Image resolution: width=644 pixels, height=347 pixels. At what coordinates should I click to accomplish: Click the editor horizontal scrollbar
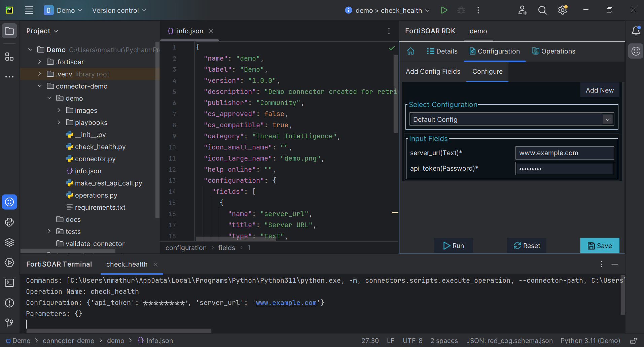tap(236, 239)
